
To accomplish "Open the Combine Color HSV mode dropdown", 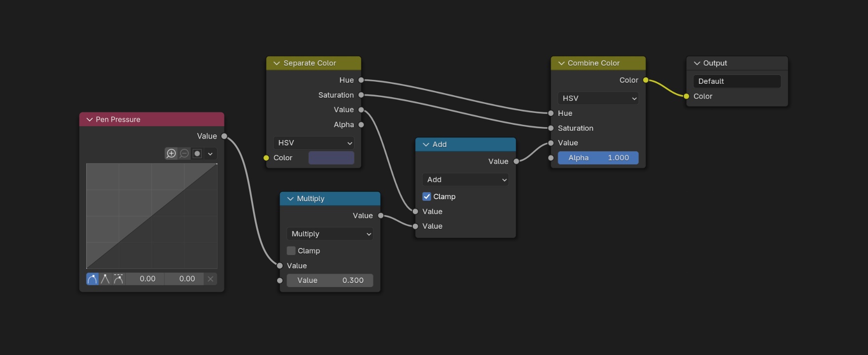I will [x=598, y=99].
